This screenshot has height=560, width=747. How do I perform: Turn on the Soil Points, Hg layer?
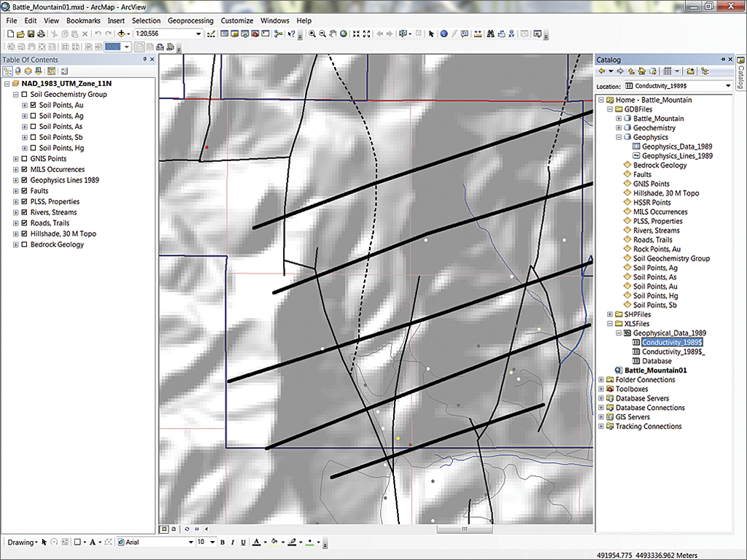[34, 148]
